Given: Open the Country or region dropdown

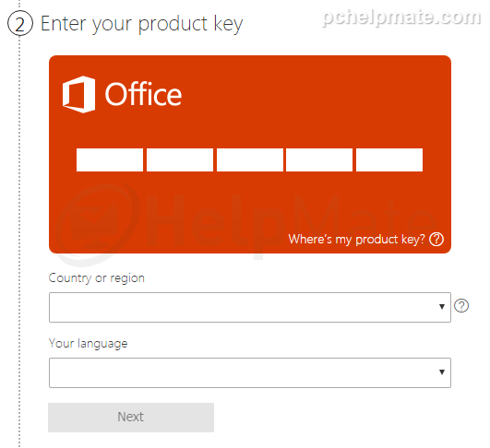Looking at the screenshot, I should click(250, 307).
